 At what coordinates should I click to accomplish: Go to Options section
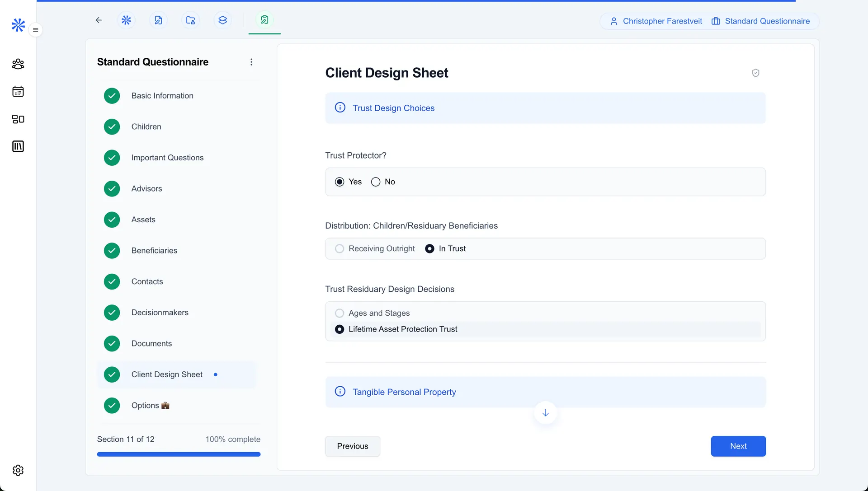point(177,406)
